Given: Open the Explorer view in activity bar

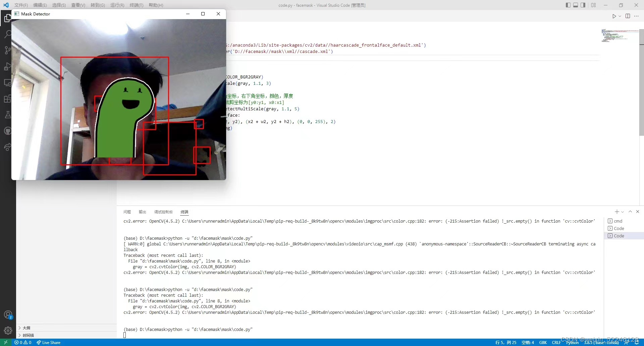Looking at the screenshot, I should point(7,18).
